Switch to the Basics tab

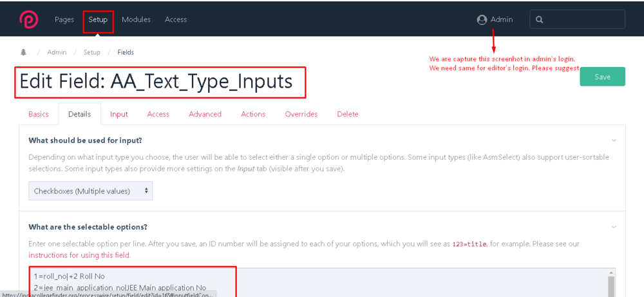[x=39, y=114]
